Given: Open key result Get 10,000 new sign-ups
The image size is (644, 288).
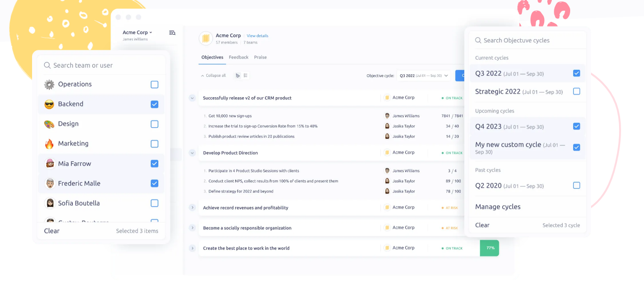Looking at the screenshot, I should [230, 116].
